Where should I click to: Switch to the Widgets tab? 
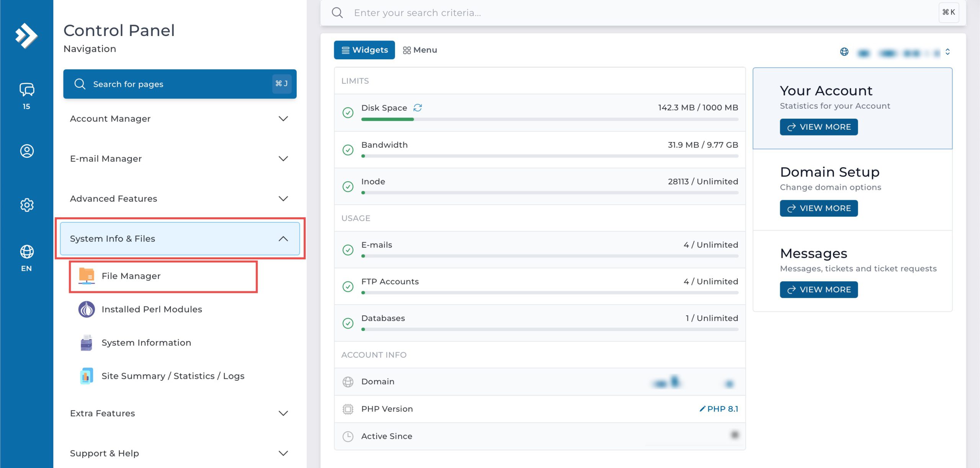364,50
